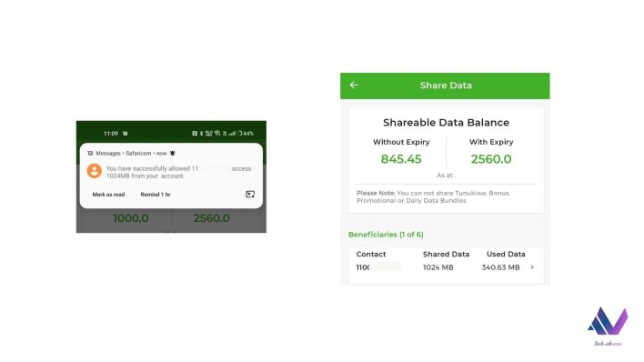Open the Safaricom message text in notification

tap(178, 172)
